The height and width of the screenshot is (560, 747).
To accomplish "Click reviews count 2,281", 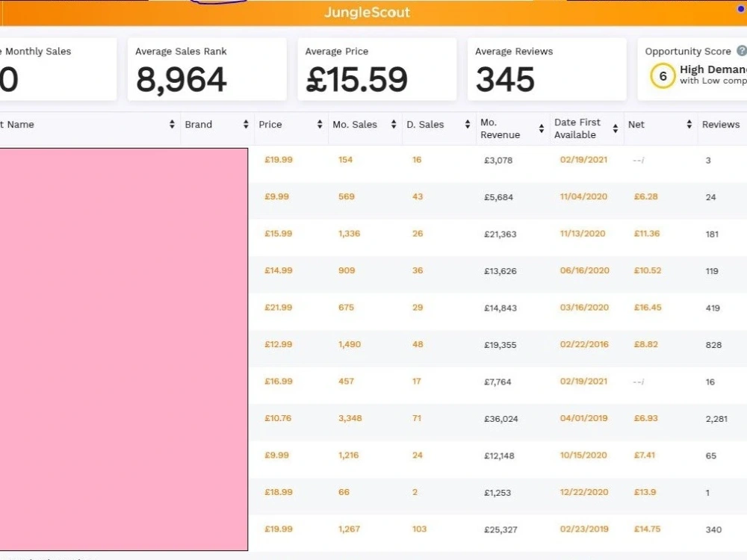I will 716,419.
